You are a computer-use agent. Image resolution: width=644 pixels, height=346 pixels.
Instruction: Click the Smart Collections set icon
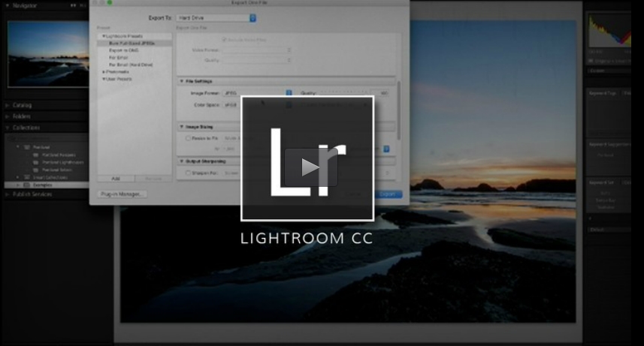tap(27, 177)
